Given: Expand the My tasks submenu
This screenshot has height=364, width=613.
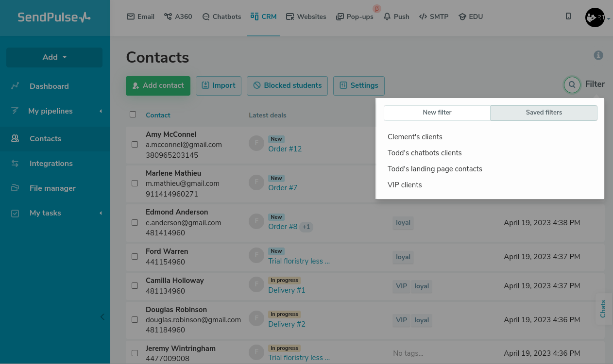Looking at the screenshot, I should coord(101,213).
